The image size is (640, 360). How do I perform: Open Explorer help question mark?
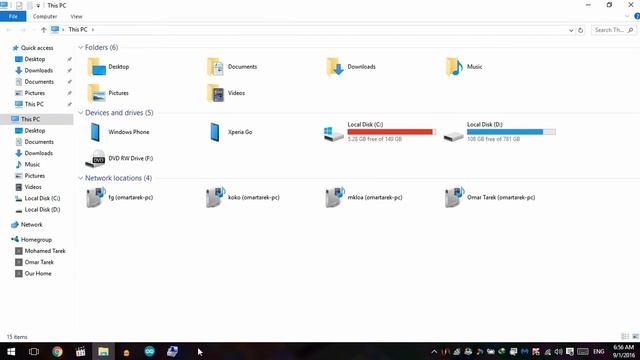tap(637, 16)
